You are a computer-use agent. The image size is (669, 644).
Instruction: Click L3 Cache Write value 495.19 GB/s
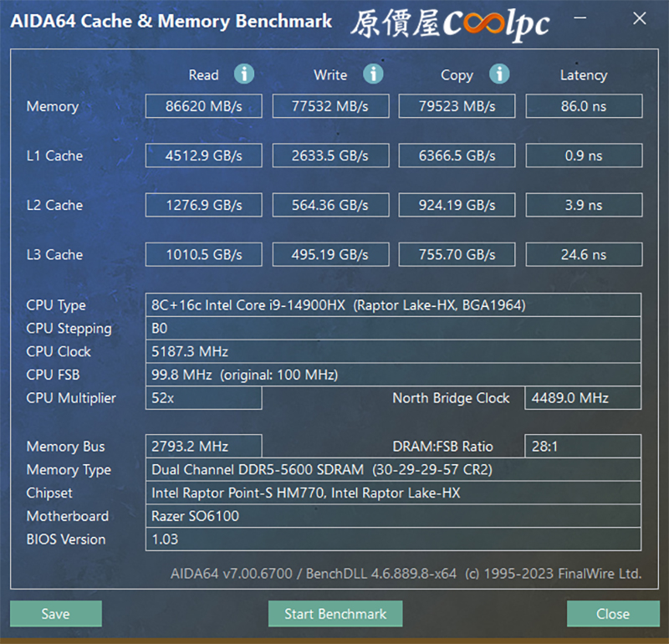pos(330,254)
